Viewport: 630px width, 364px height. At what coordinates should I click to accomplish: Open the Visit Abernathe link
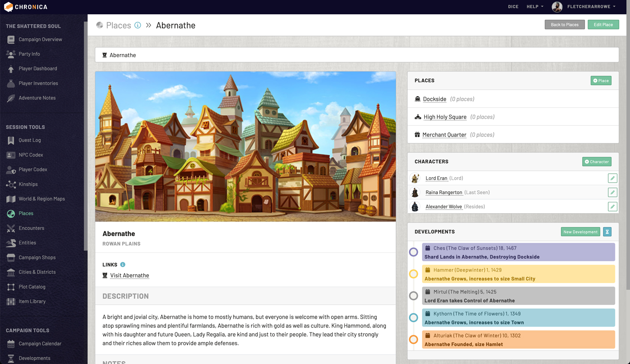pyautogui.click(x=129, y=275)
